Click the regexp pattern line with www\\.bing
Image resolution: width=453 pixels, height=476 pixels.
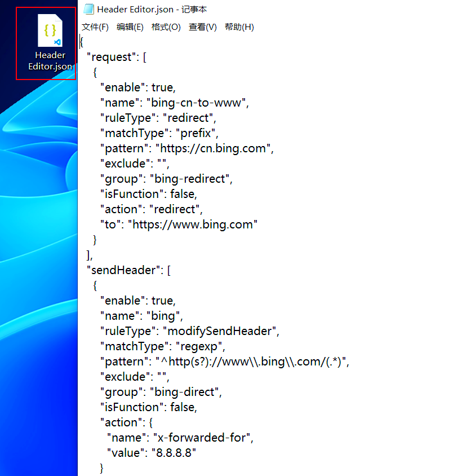(x=225, y=362)
